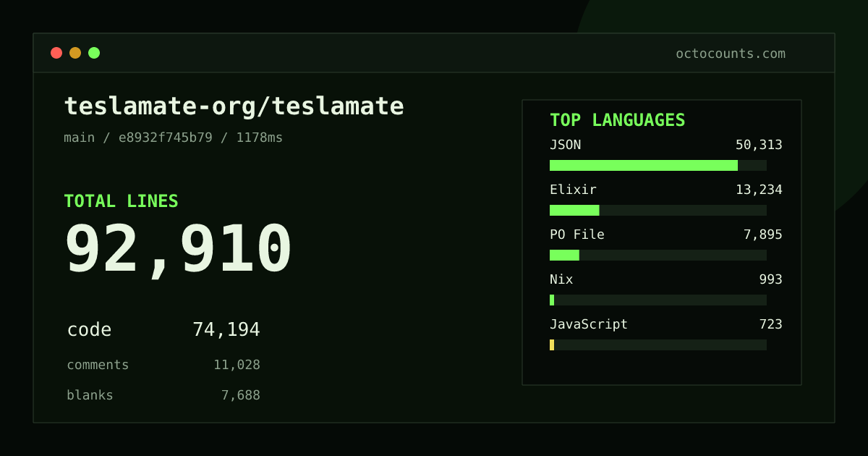Screen dimensions: 868x456
Task: Click the PO File language label
Action: click(577, 235)
